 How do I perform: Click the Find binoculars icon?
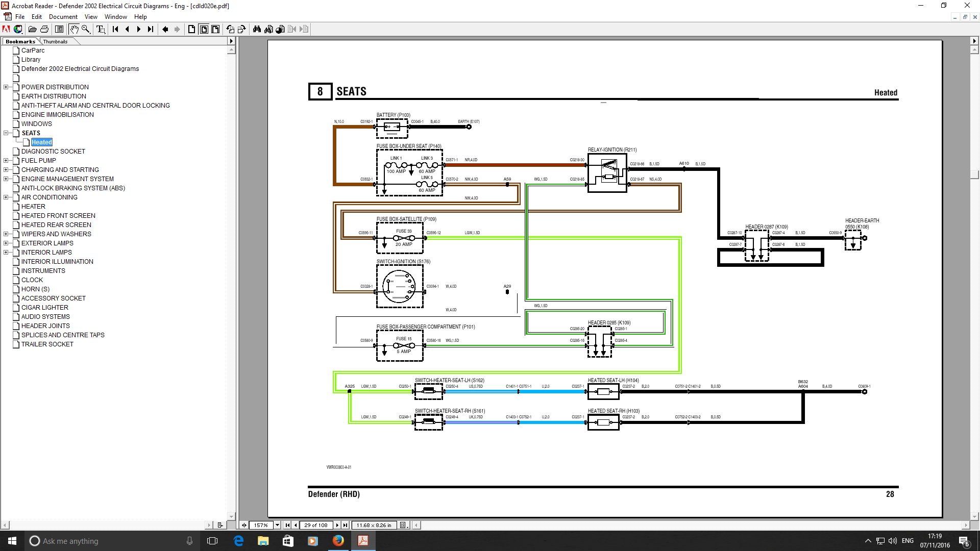pyautogui.click(x=257, y=29)
